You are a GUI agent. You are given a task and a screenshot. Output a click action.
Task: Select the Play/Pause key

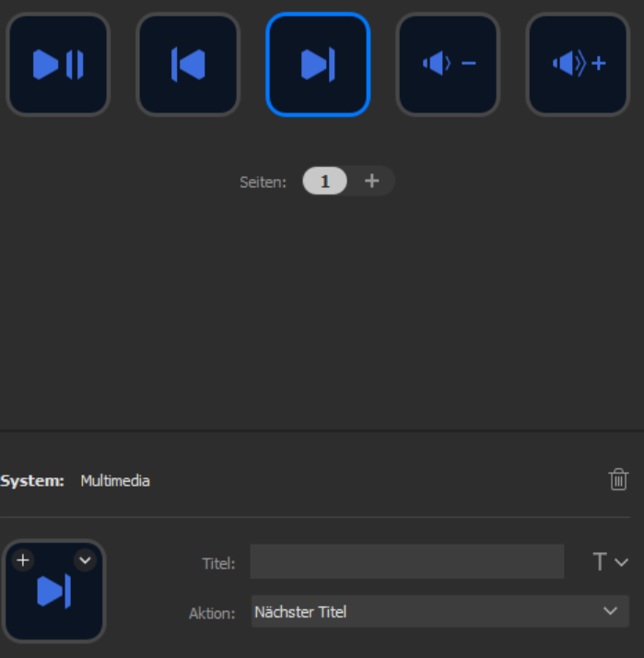tap(58, 65)
